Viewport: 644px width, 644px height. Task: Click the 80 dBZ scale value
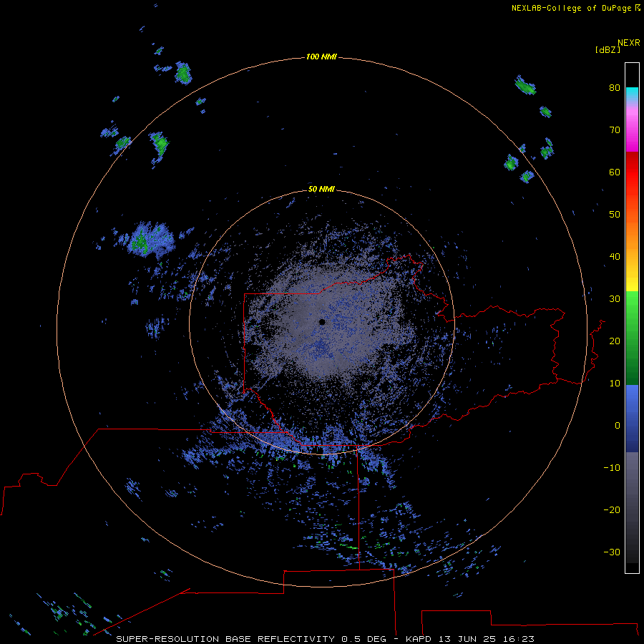(615, 87)
